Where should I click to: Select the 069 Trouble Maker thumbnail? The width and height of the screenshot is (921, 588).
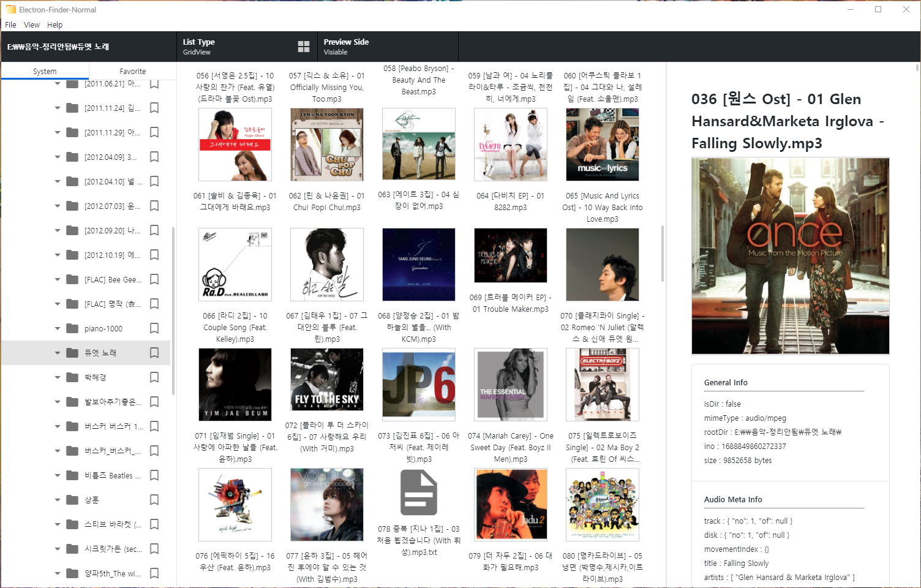pos(511,255)
